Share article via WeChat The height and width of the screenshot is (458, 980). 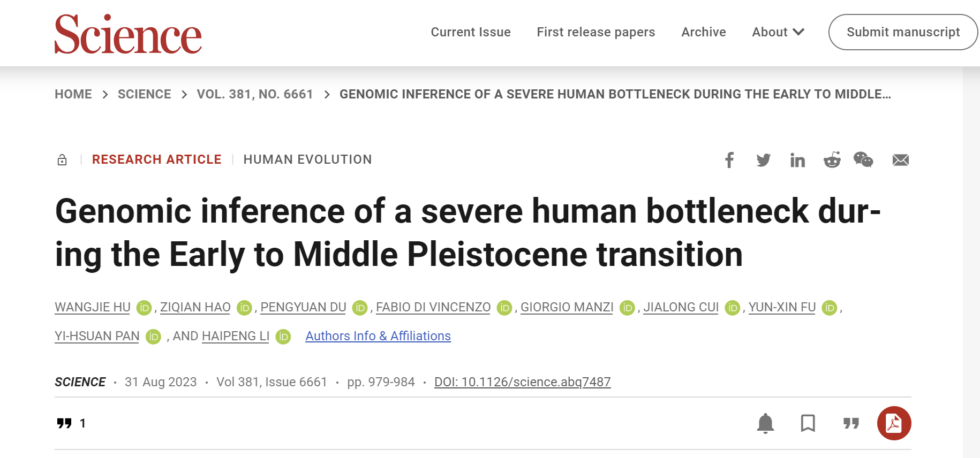(863, 159)
